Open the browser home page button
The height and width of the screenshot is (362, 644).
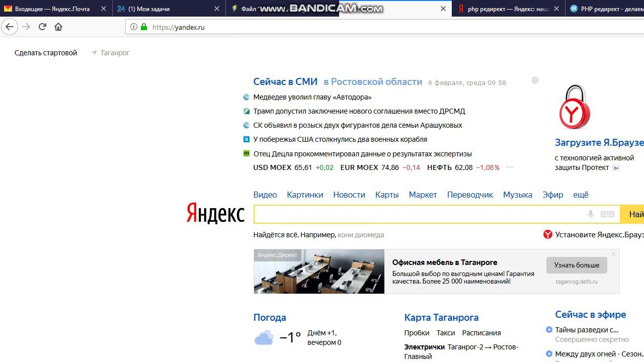(58, 27)
